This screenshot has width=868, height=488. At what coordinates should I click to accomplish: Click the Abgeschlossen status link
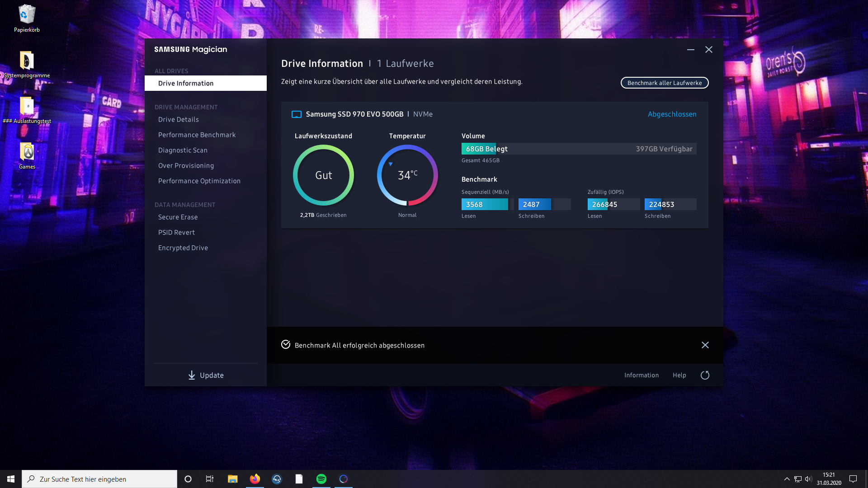tap(672, 114)
